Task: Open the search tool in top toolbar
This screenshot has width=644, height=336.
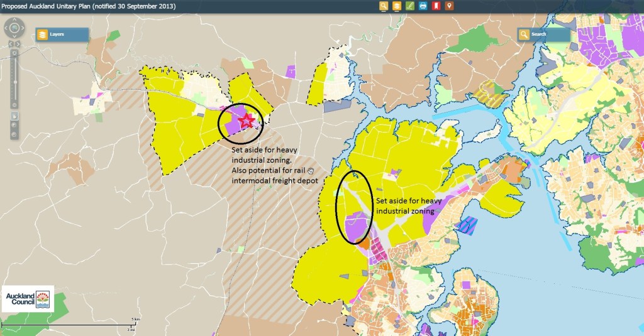Action: tap(384, 6)
